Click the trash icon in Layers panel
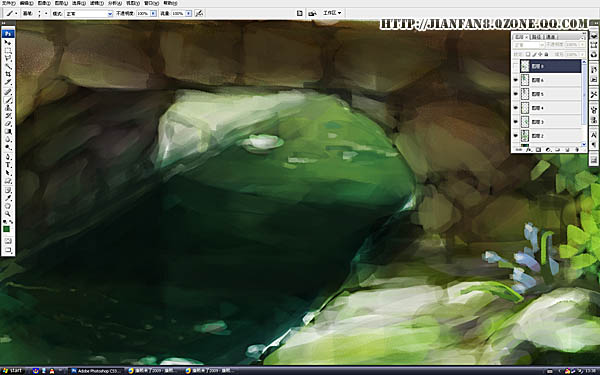 (577, 150)
